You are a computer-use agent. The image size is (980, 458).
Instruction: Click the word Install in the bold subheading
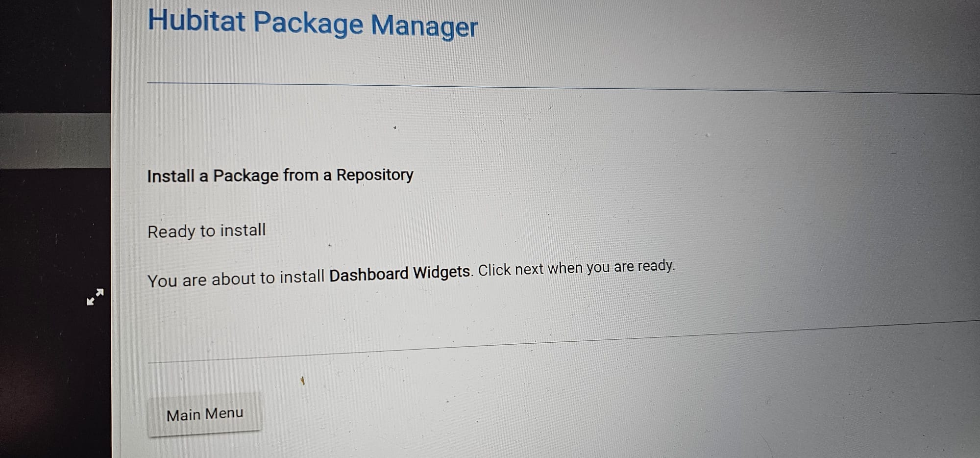click(x=171, y=176)
